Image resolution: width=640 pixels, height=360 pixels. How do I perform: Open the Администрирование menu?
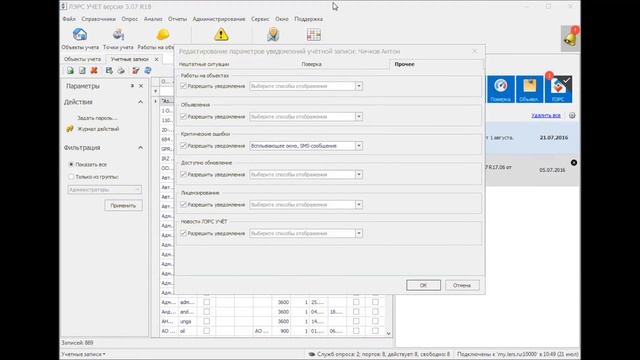click(x=219, y=19)
